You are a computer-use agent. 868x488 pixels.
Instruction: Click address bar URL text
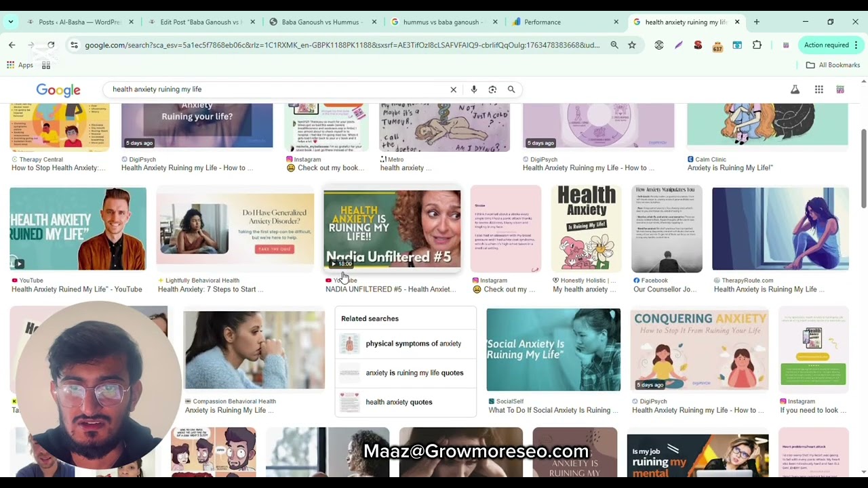tap(342, 45)
